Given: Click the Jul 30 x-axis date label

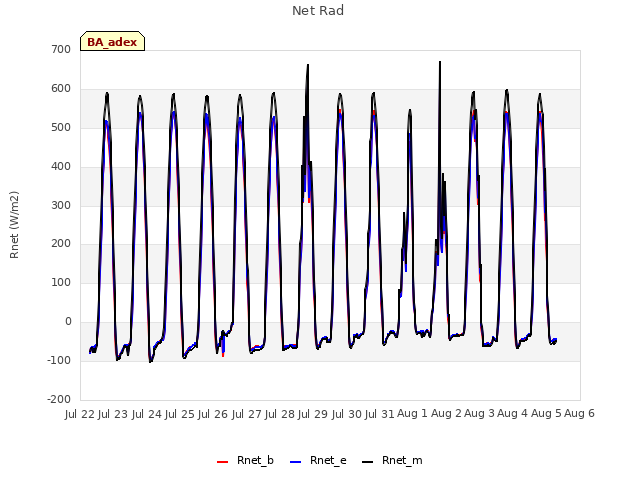Looking at the screenshot, I should coord(347,414).
